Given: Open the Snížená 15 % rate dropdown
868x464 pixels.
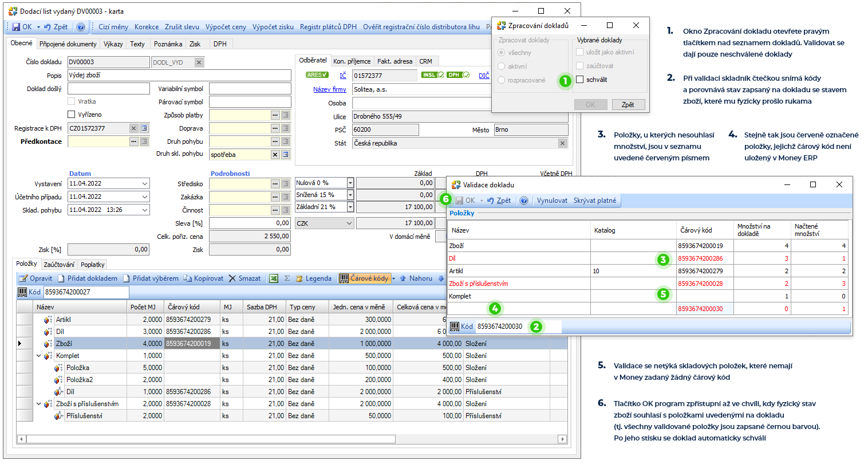Looking at the screenshot, I should click(x=350, y=195).
